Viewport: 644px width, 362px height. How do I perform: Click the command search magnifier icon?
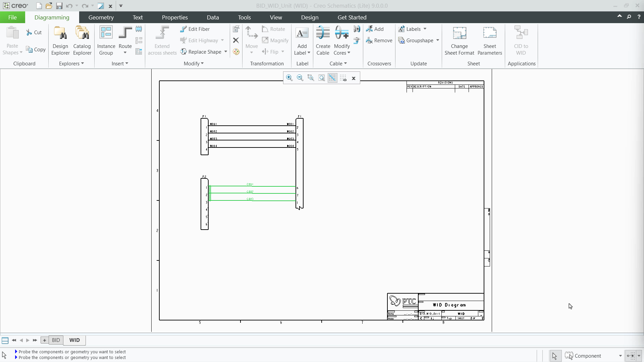click(x=629, y=16)
